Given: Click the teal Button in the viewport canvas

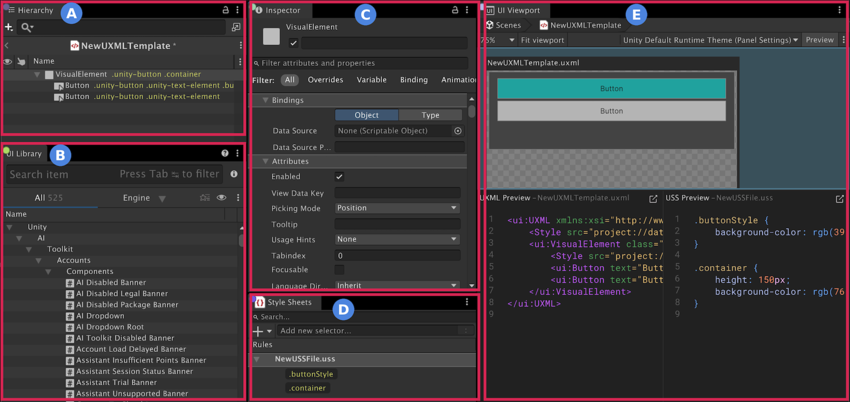Looking at the screenshot, I should [611, 88].
